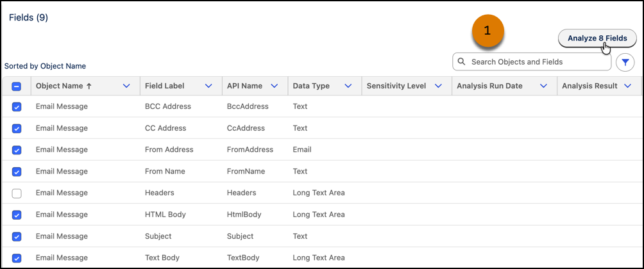Uncheck the From Address row checkbox
This screenshot has height=269, width=644.
tap(17, 151)
